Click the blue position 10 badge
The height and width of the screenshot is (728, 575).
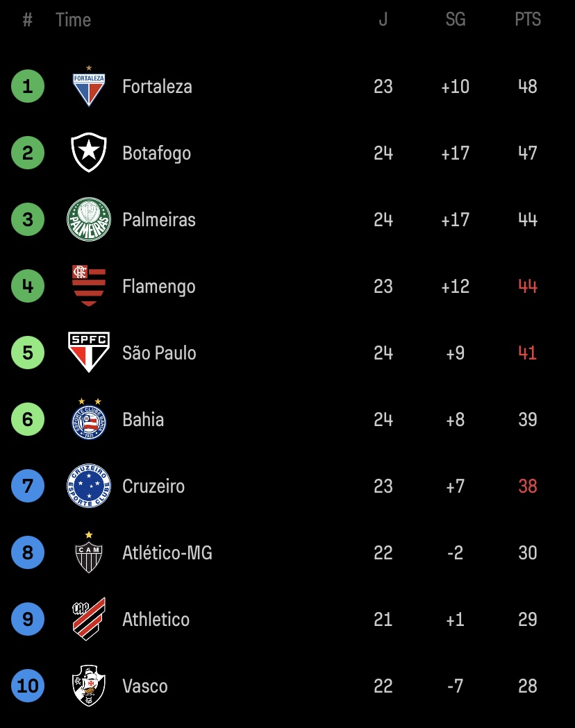coord(28,685)
